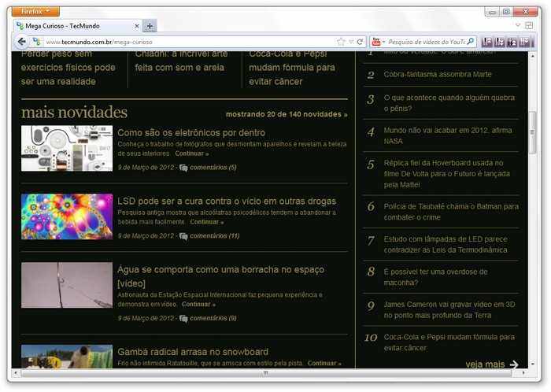Screen dimensions: 551x392
Task: Go back with the browser back arrow
Action: pyautogui.click(x=22, y=42)
